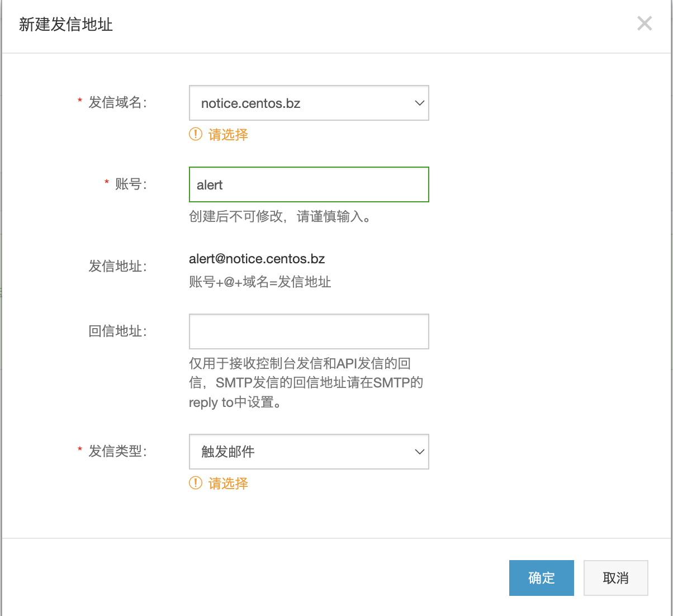Click the 发信域名 field label
Screen dimensions: 673x616
117,103
